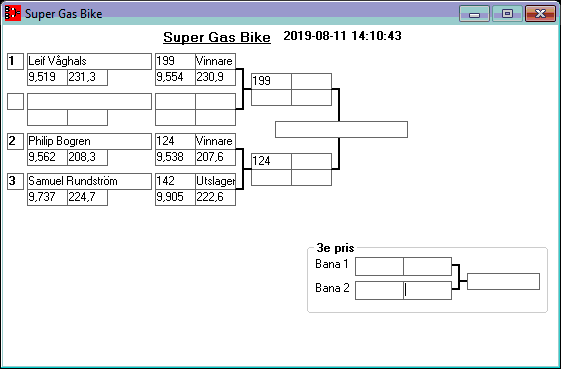Screen dimensions: 561x369
Task: Select the empty seed number box below 1
Action: point(15,101)
